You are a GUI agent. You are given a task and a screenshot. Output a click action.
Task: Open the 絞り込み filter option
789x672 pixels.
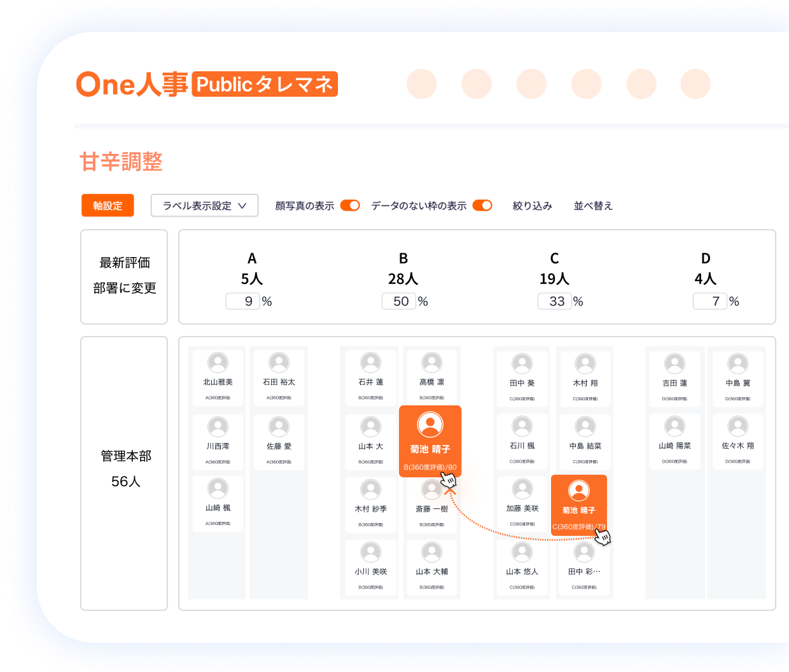point(533,206)
